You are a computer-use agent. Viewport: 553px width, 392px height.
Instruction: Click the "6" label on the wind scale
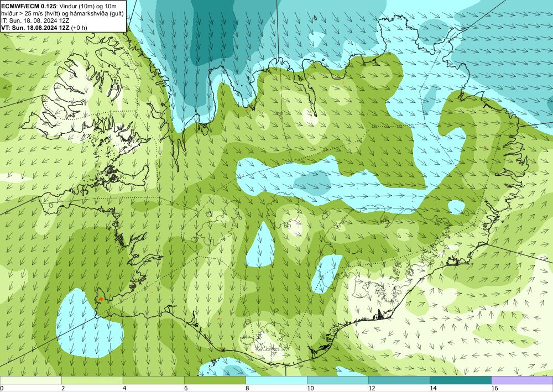pos(186,388)
